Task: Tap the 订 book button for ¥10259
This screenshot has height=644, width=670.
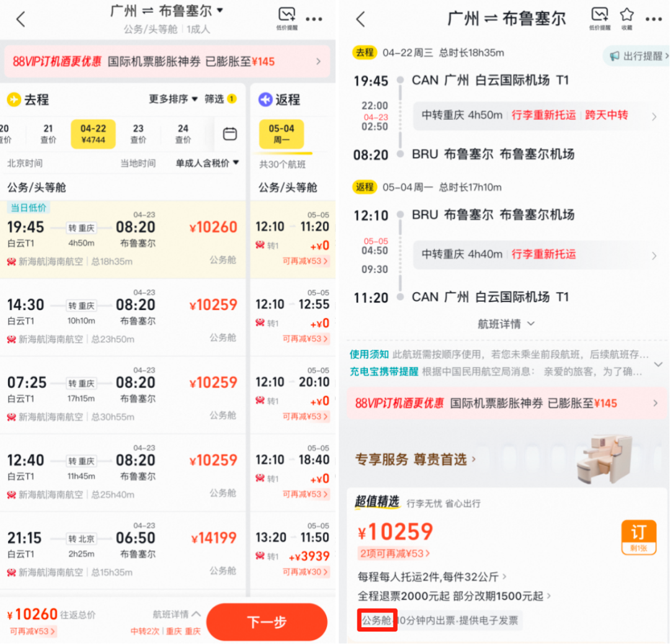Action: tap(639, 536)
